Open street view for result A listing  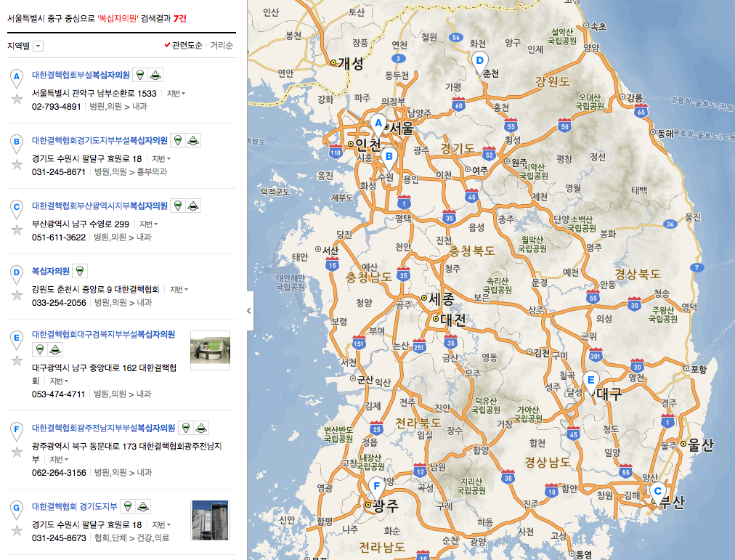[x=140, y=75]
